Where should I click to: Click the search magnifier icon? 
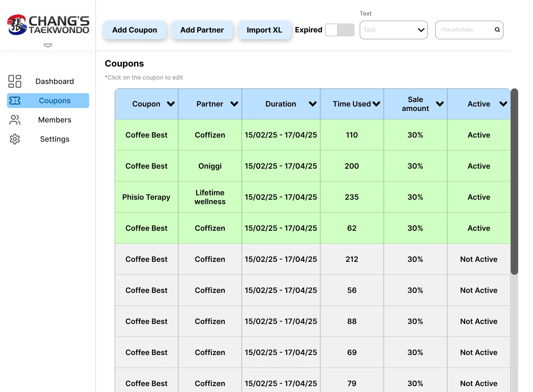click(497, 30)
